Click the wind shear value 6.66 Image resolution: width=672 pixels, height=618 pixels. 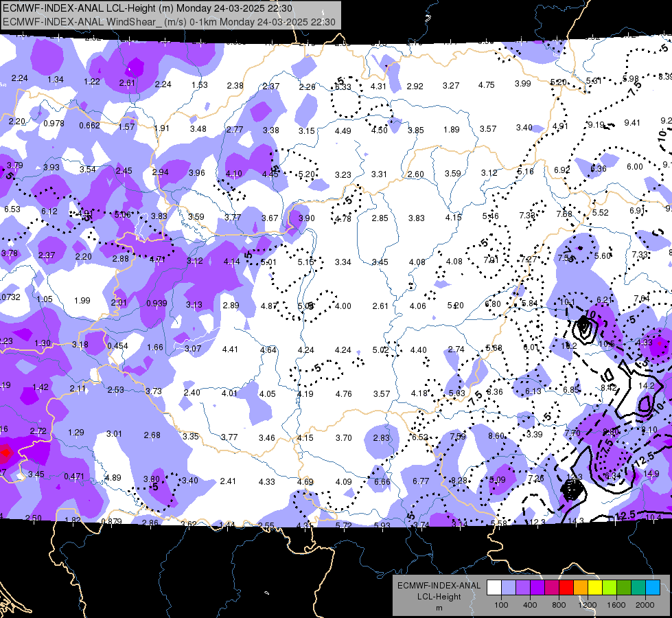tap(382, 481)
